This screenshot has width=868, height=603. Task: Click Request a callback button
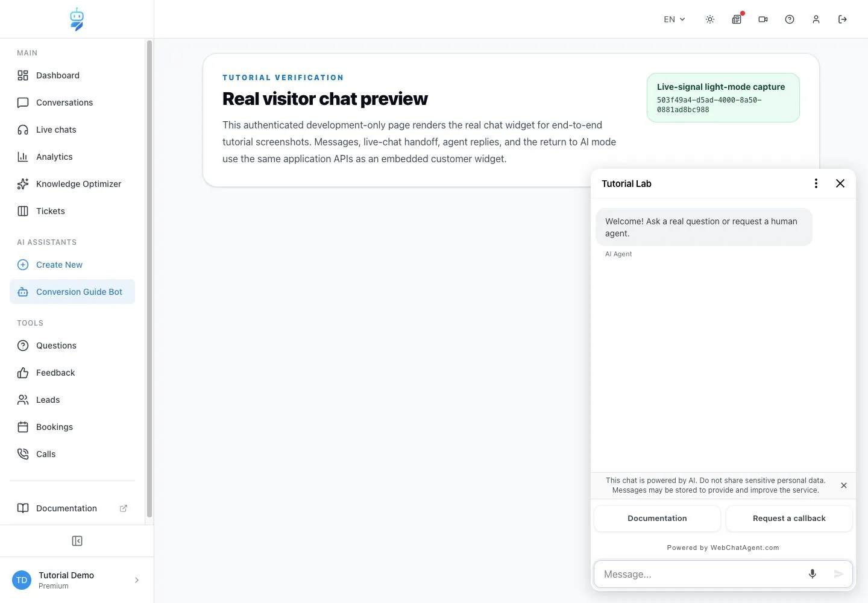[x=789, y=519]
